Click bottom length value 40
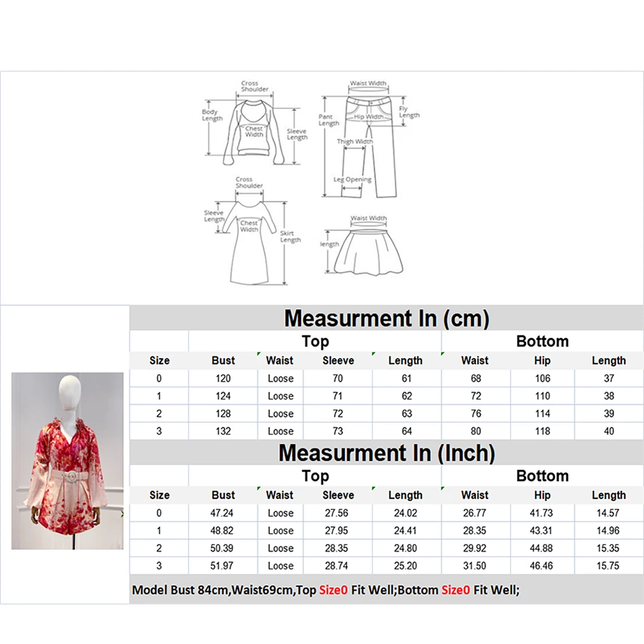This screenshot has width=644, height=644. tap(609, 431)
